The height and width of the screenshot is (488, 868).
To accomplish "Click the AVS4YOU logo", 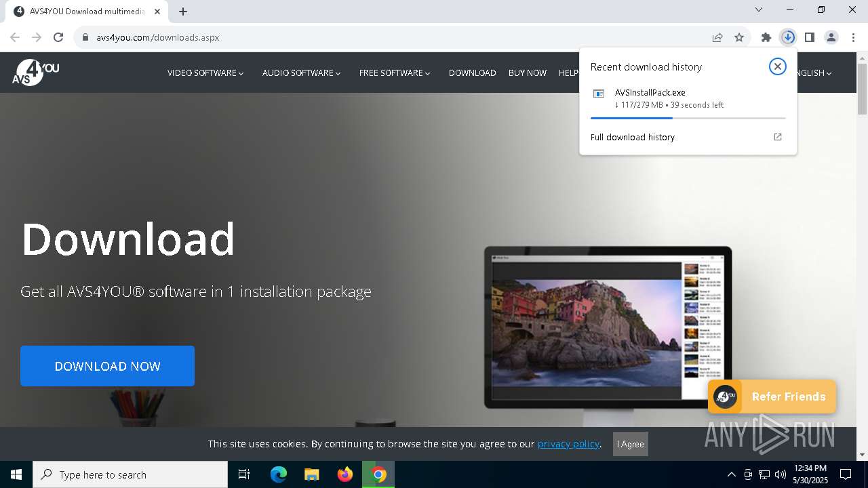I will click(35, 73).
